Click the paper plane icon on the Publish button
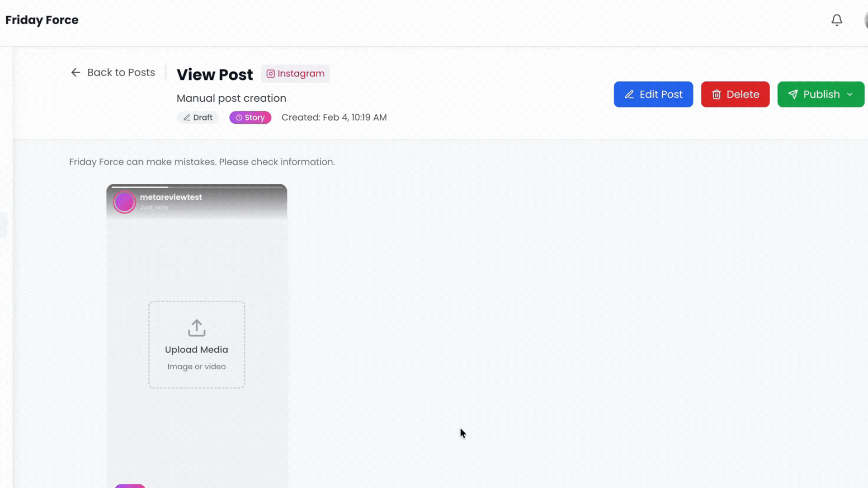Viewport: 868px width, 488px height. (793, 94)
